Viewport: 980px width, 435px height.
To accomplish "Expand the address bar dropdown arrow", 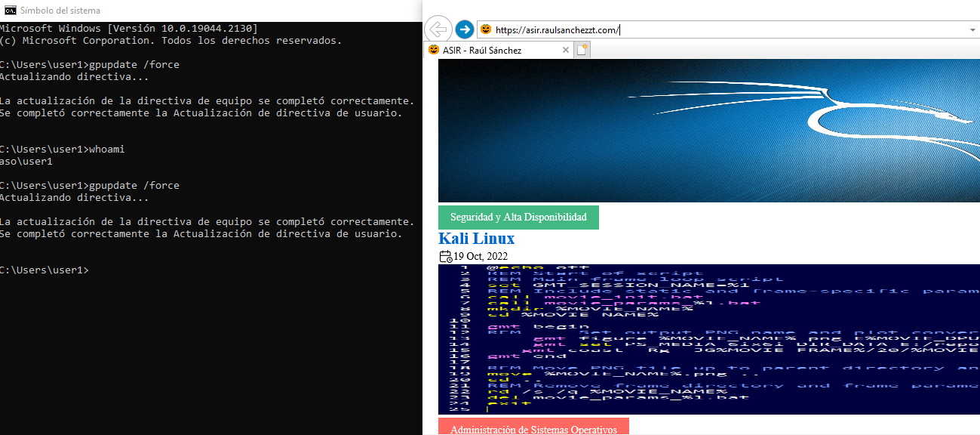I will [x=972, y=29].
